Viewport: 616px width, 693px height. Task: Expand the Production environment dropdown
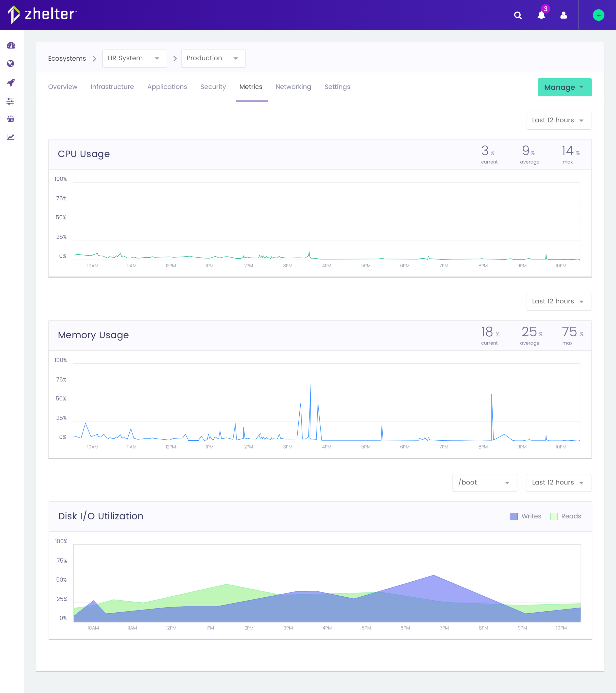[x=213, y=58]
